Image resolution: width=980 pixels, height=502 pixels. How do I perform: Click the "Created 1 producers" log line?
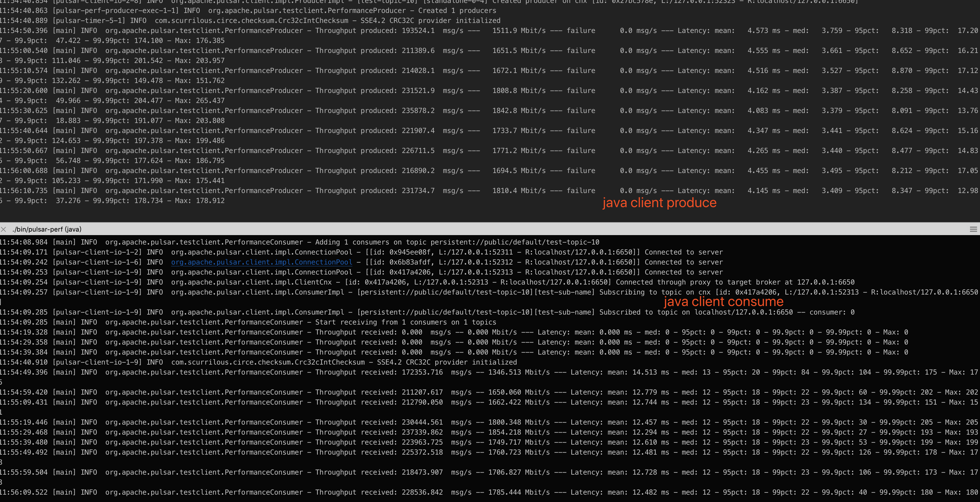tap(457, 11)
